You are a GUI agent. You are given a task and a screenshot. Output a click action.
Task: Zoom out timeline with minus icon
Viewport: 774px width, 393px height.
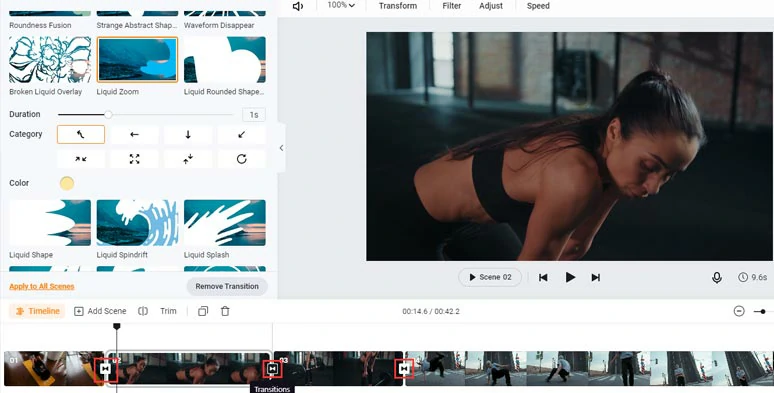pos(738,311)
